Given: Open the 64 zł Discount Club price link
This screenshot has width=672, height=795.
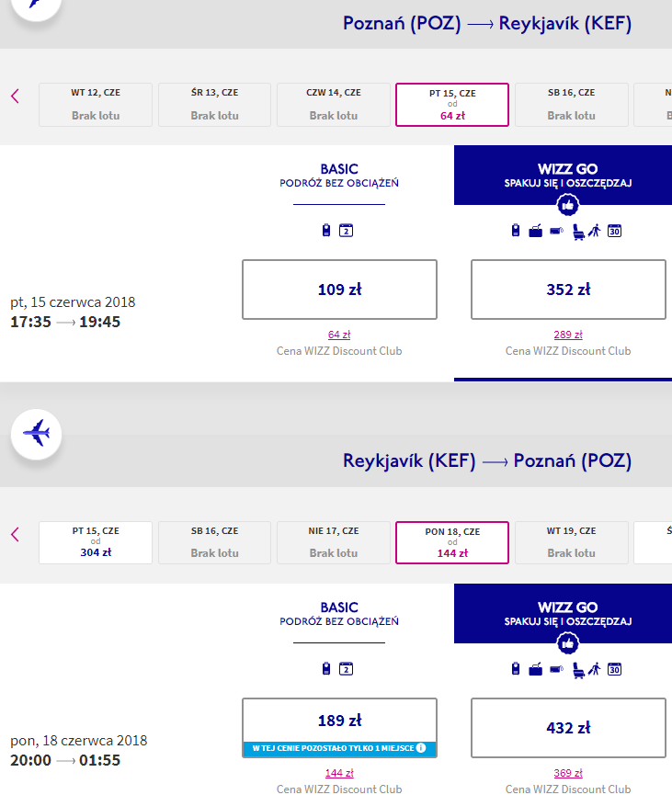Looking at the screenshot, I should (x=339, y=335).
